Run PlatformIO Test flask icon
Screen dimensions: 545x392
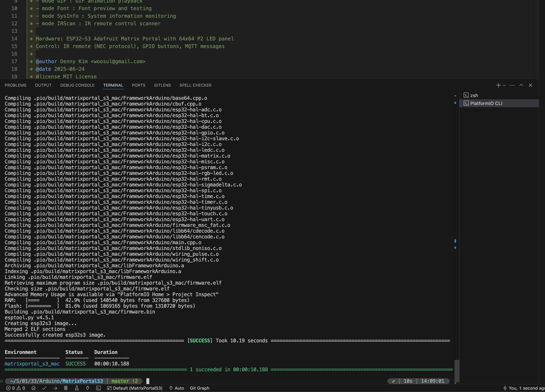tap(77, 388)
